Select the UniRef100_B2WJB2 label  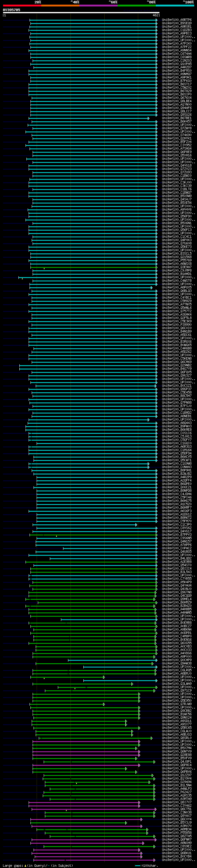tap(177, 474)
